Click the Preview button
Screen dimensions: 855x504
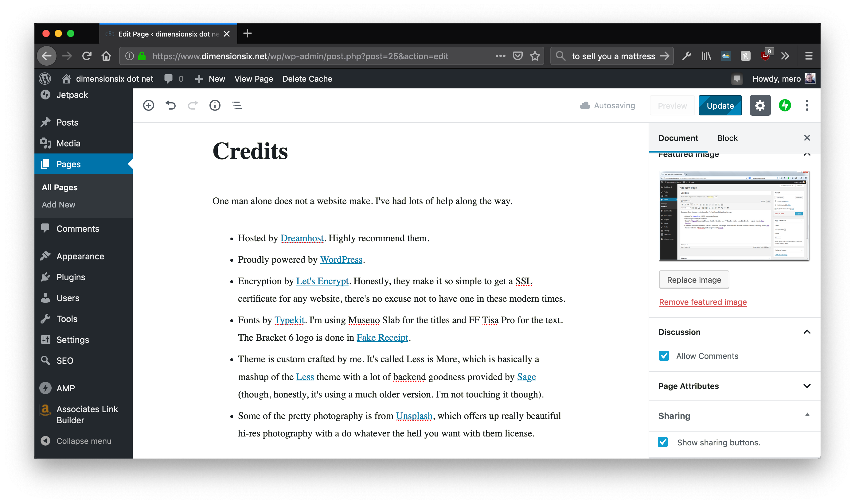click(672, 106)
